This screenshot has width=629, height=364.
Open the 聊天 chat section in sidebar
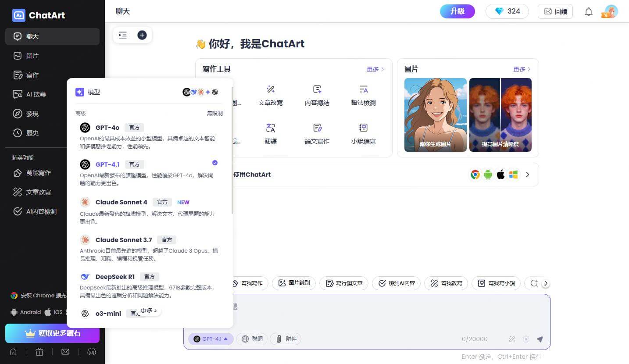click(52, 36)
